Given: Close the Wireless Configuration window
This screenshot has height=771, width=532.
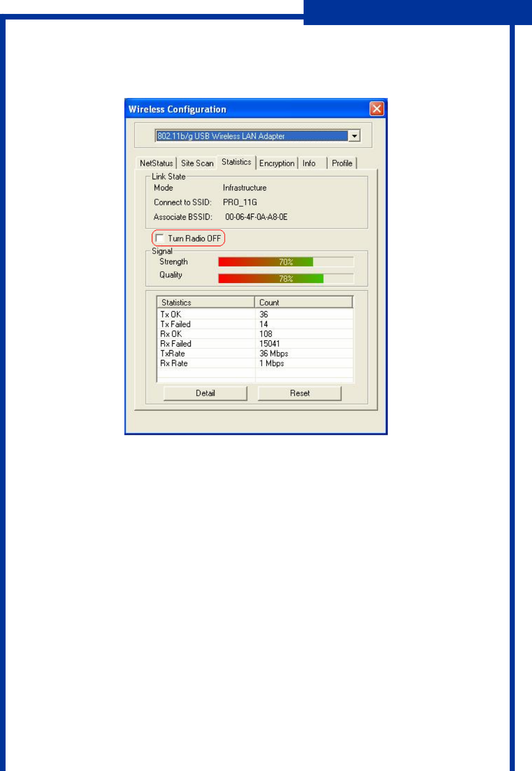Looking at the screenshot, I should [377, 109].
